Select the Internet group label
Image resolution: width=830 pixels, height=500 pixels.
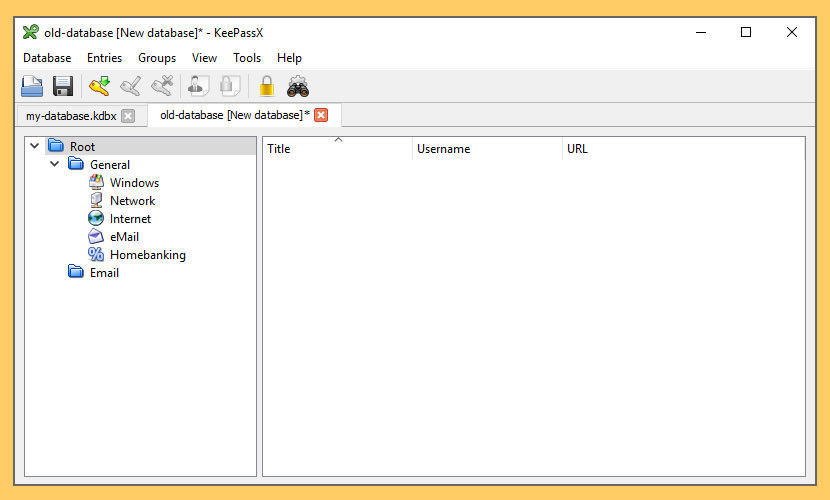click(130, 219)
